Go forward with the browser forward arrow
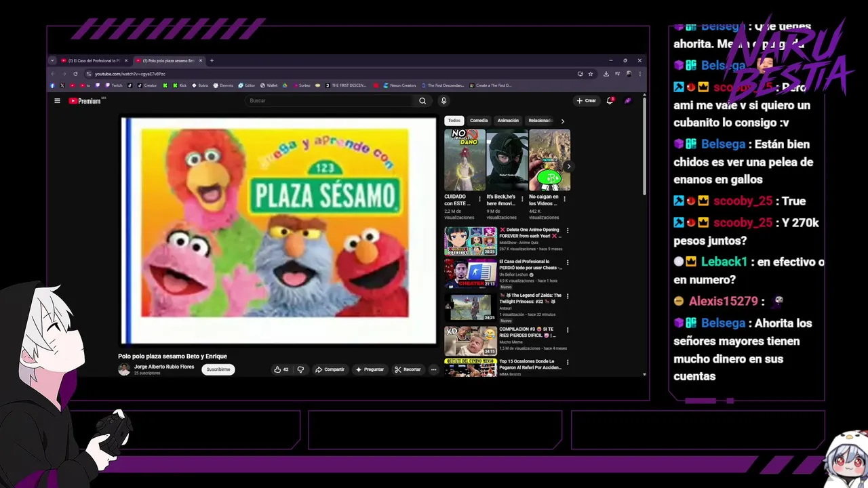Viewport: 868px width, 488px height. click(x=64, y=74)
